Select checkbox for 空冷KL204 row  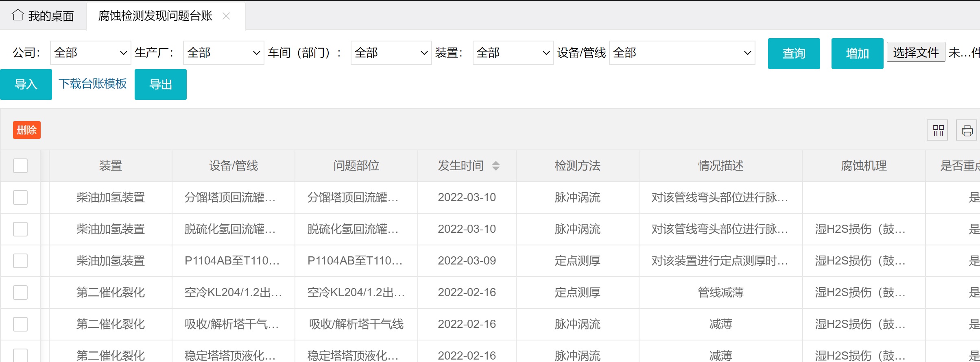click(x=20, y=293)
